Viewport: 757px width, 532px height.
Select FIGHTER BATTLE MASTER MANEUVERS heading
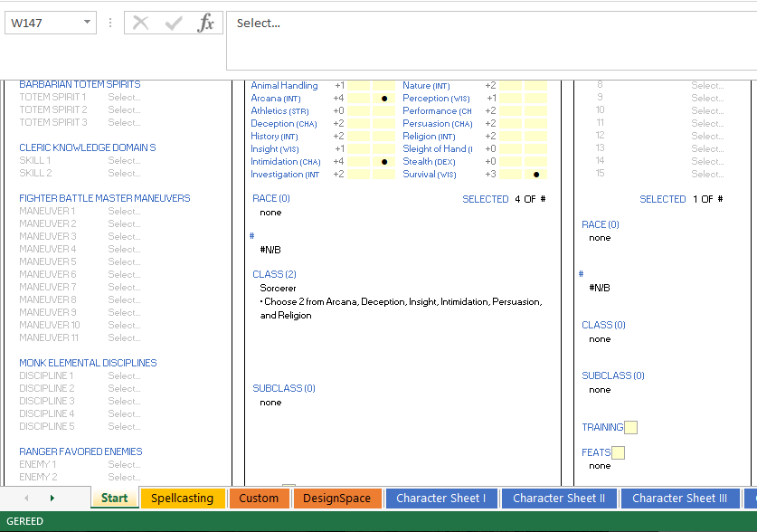coord(105,198)
